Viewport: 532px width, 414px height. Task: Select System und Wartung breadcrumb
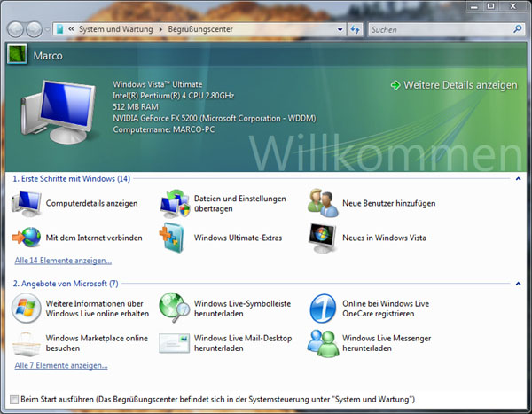[x=115, y=29]
